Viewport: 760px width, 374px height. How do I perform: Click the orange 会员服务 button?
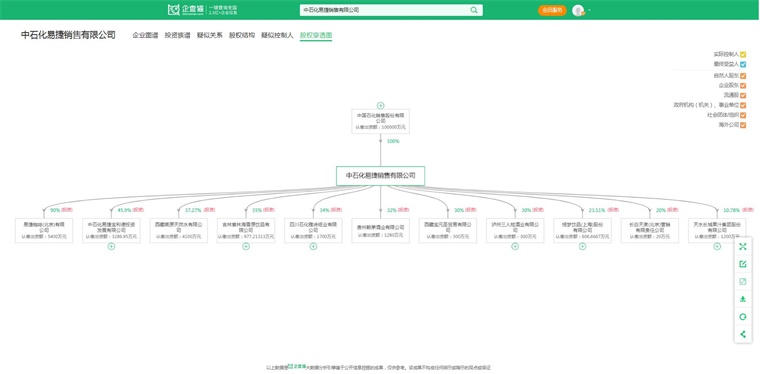(552, 10)
